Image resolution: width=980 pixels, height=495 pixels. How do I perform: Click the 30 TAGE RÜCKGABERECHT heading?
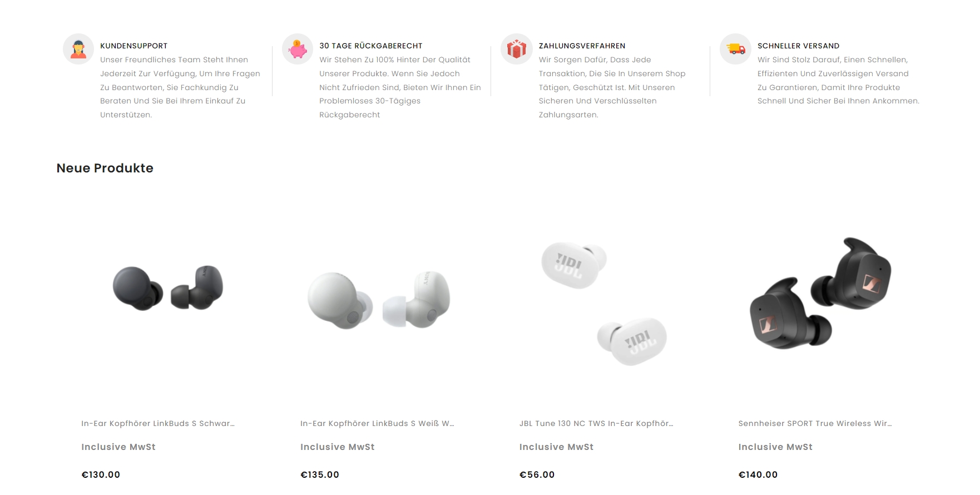[x=371, y=46]
